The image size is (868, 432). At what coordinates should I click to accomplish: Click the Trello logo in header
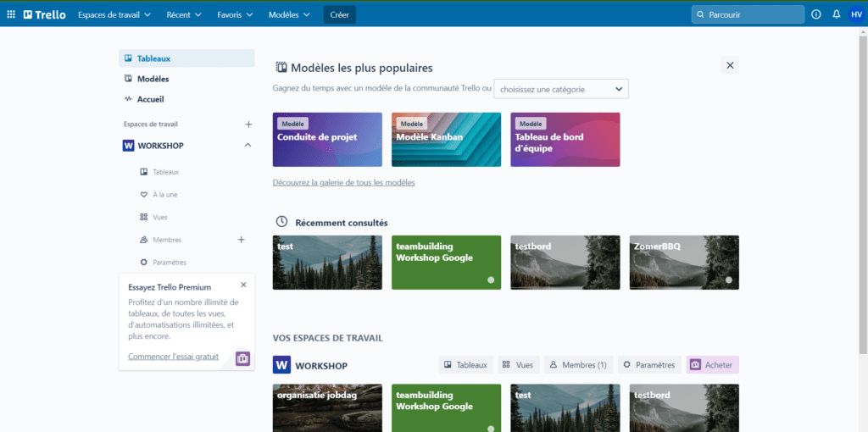pos(44,15)
